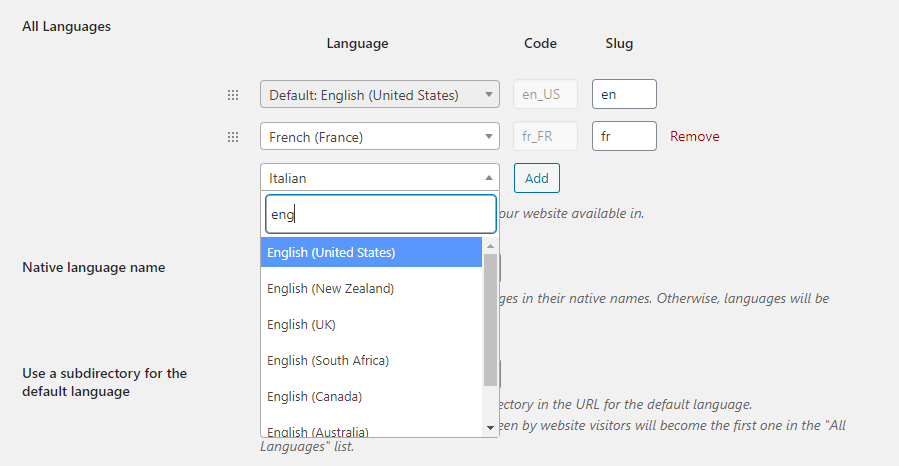Focus the language search box containing eng
899x466 pixels.
click(x=381, y=214)
